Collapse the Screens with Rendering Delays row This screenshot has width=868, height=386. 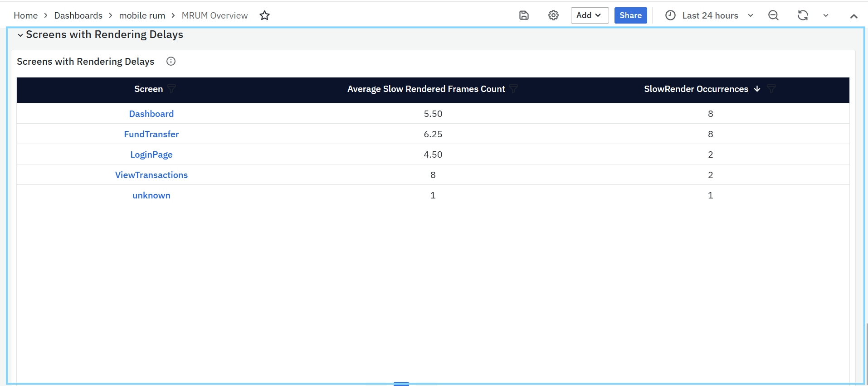20,35
